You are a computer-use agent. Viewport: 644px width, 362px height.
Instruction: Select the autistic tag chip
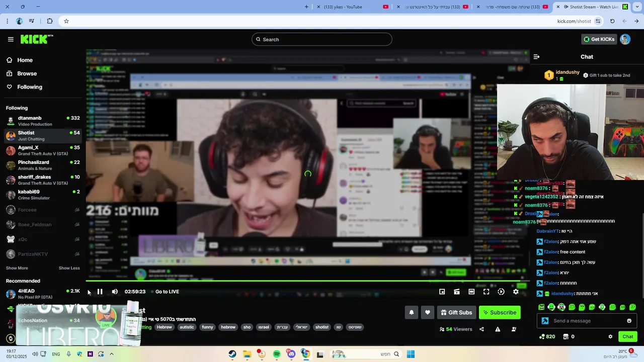[187, 327]
